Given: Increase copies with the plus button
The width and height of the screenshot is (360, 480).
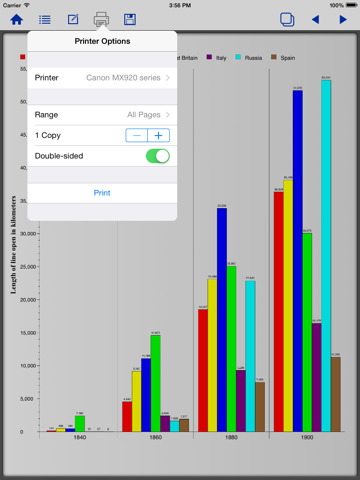Looking at the screenshot, I should coord(159,135).
